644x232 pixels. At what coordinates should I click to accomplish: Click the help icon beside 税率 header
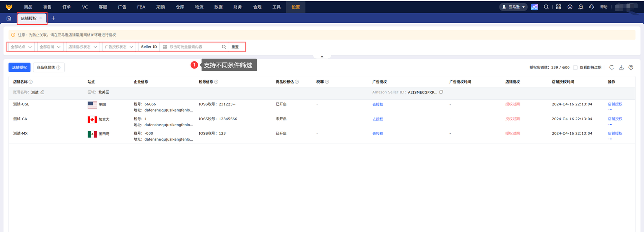pos(327,82)
